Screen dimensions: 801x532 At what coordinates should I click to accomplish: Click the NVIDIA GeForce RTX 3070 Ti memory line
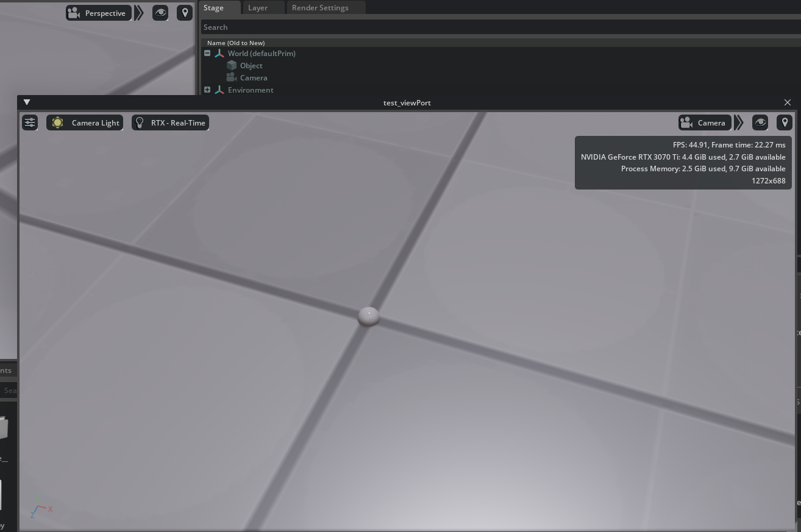(x=683, y=157)
